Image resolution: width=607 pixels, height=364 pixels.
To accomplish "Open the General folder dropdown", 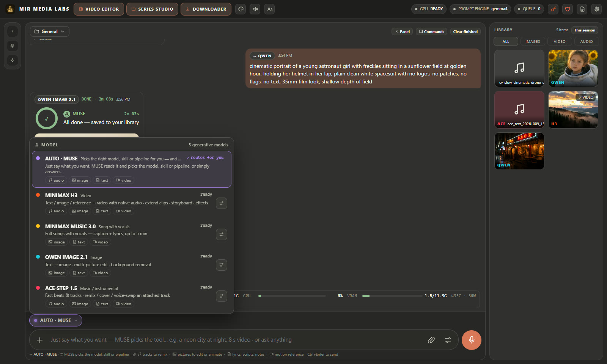I will tap(50, 31).
